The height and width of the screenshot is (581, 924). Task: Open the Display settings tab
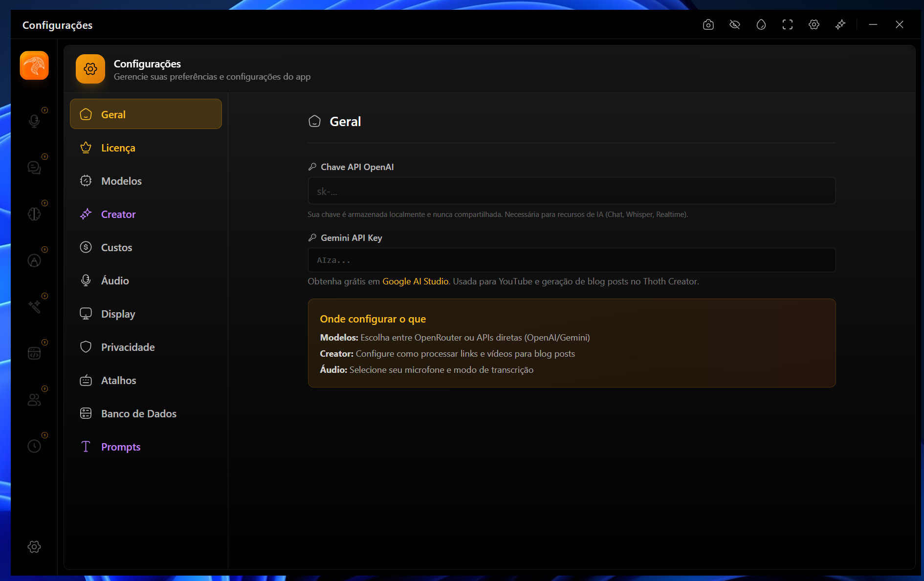pos(146,314)
